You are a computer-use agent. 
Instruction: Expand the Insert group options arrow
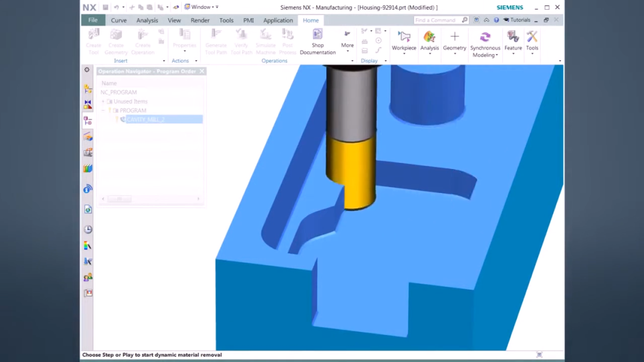(164, 61)
